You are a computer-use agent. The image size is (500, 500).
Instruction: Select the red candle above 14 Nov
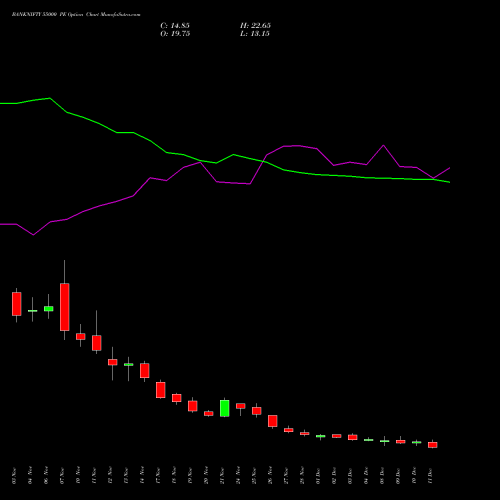pyautogui.click(x=145, y=371)
